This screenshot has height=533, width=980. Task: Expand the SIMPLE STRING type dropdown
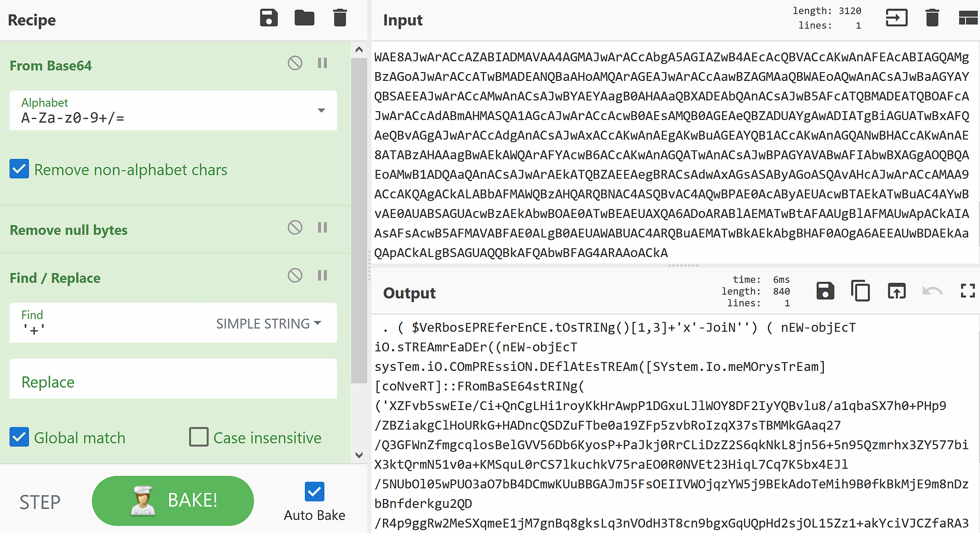tap(269, 324)
